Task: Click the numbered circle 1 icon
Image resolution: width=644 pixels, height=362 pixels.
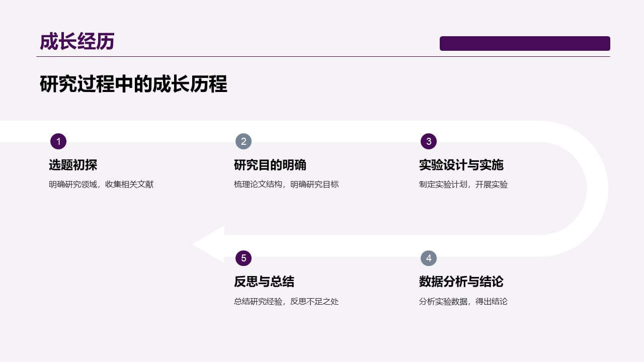Action: (x=58, y=141)
